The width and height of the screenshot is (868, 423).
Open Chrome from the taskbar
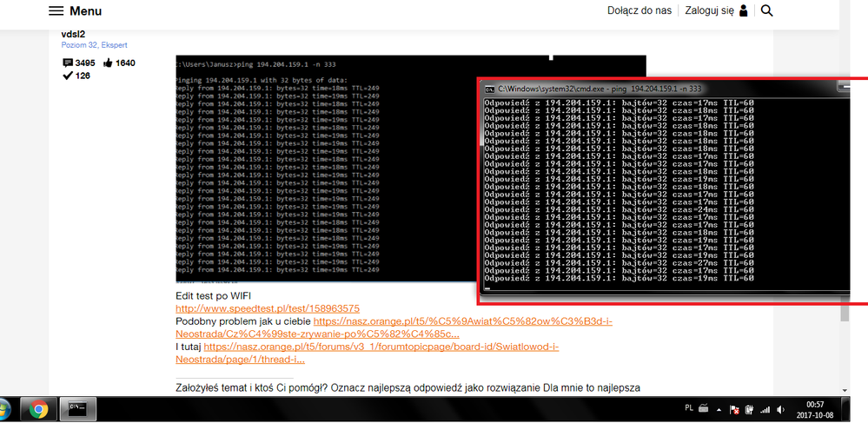coord(38,410)
